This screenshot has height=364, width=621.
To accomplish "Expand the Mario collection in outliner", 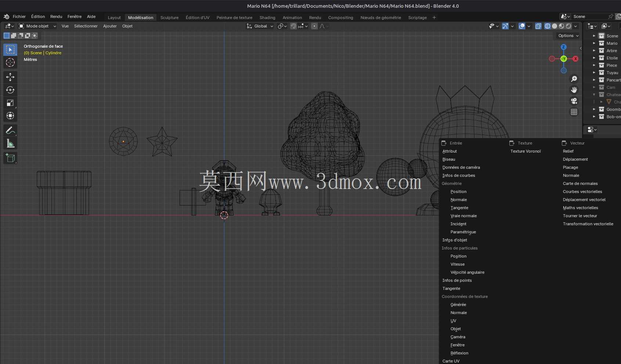I will (x=594, y=43).
